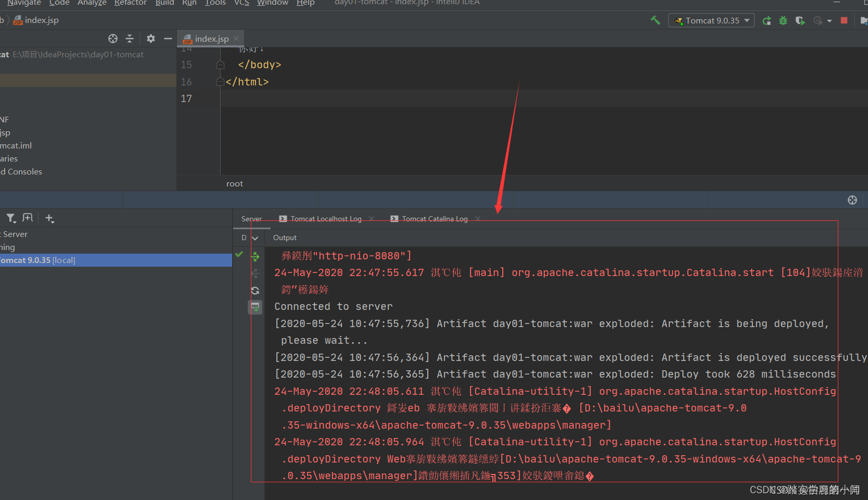The width and height of the screenshot is (868, 500).
Task: Open the Services filter funnel dropdown
Action: pos(11,218)
